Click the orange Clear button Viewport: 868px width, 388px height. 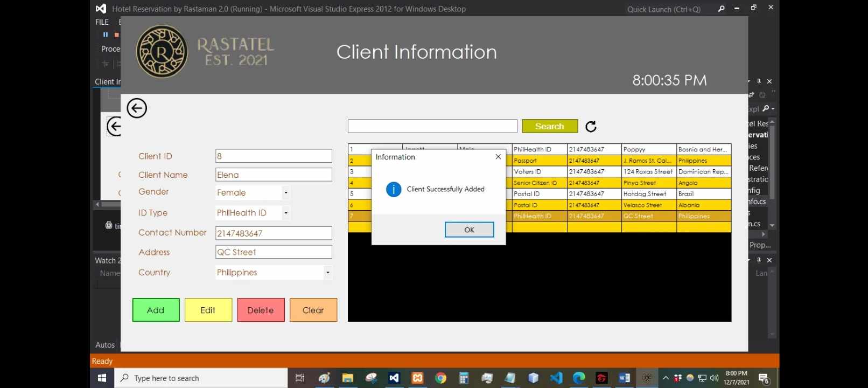click(313, 310)
